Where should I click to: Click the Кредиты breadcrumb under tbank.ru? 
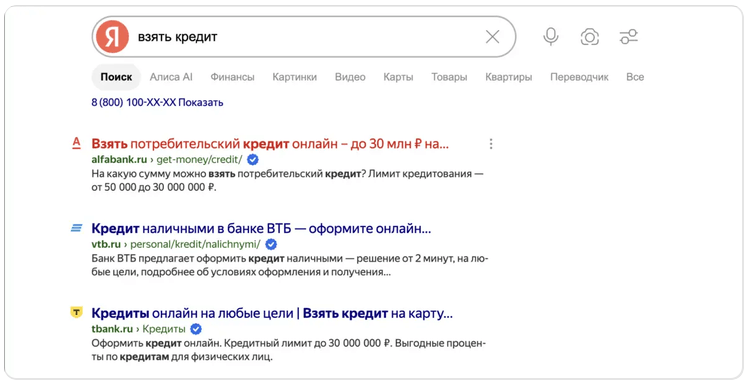pos(164,329)
